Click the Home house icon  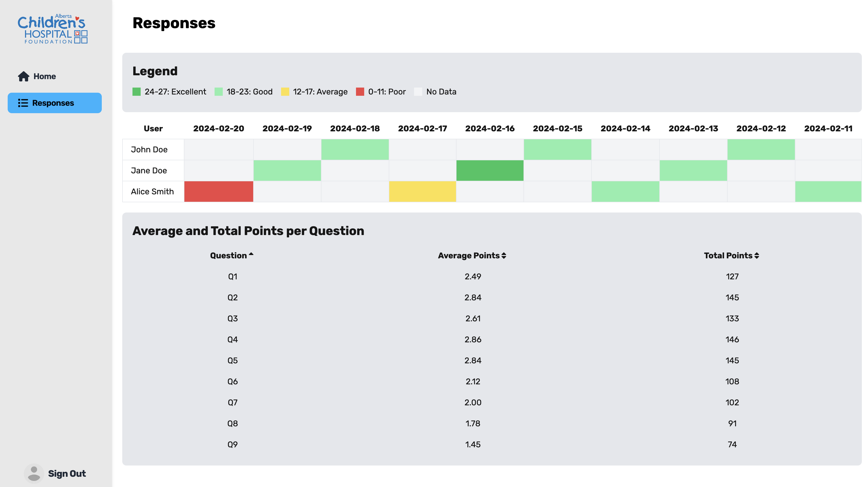tap(24, 76)
